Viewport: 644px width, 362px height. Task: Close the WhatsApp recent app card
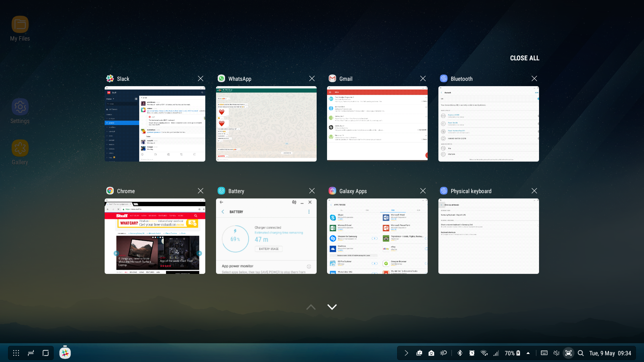312,78
